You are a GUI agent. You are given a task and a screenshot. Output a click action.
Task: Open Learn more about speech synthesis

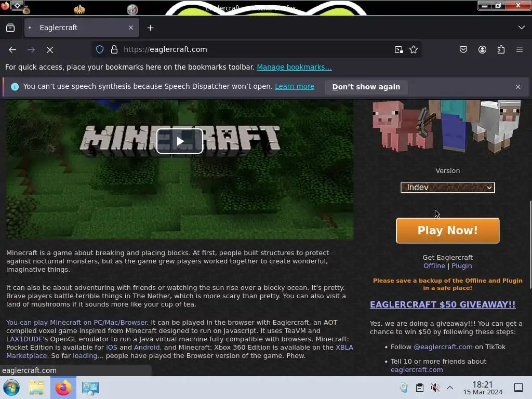pos(295,87)
